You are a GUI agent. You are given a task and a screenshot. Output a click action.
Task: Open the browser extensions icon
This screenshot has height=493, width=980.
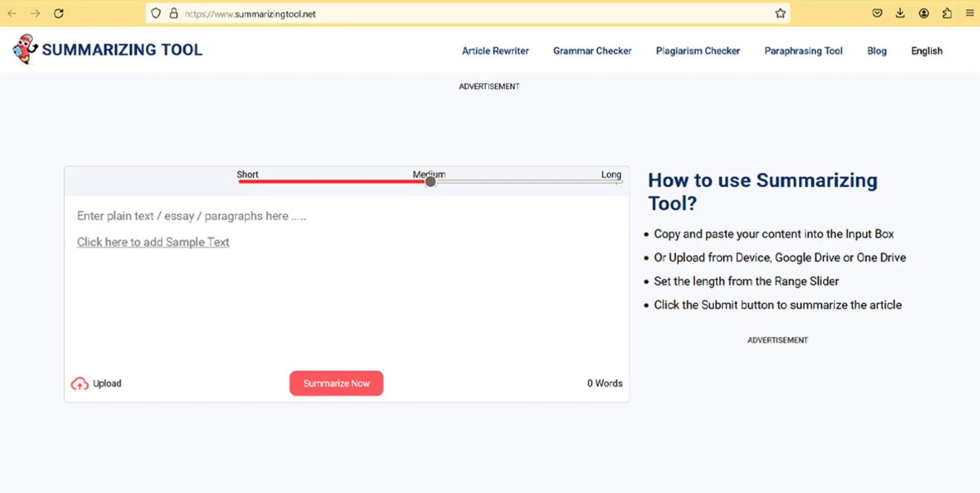click(947, 13)
